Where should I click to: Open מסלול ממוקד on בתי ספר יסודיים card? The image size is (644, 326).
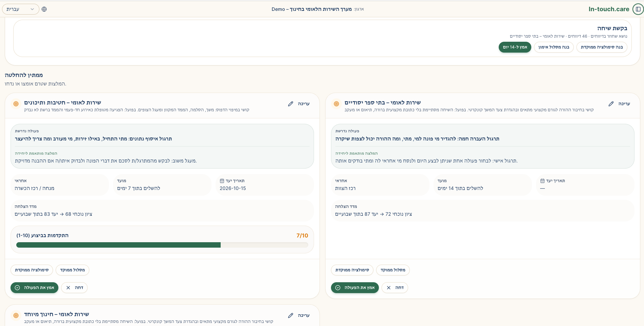point(393,270)
